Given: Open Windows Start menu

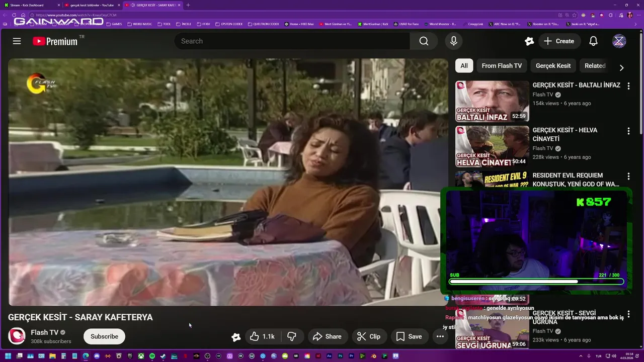Looking at the screenshot, I should (8, 356).
